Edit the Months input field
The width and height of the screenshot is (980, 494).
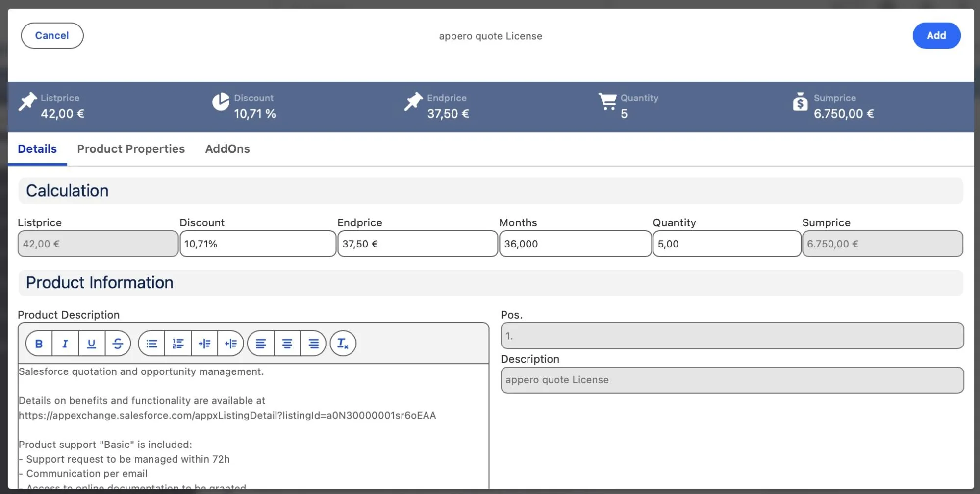(x=576, y=244)
